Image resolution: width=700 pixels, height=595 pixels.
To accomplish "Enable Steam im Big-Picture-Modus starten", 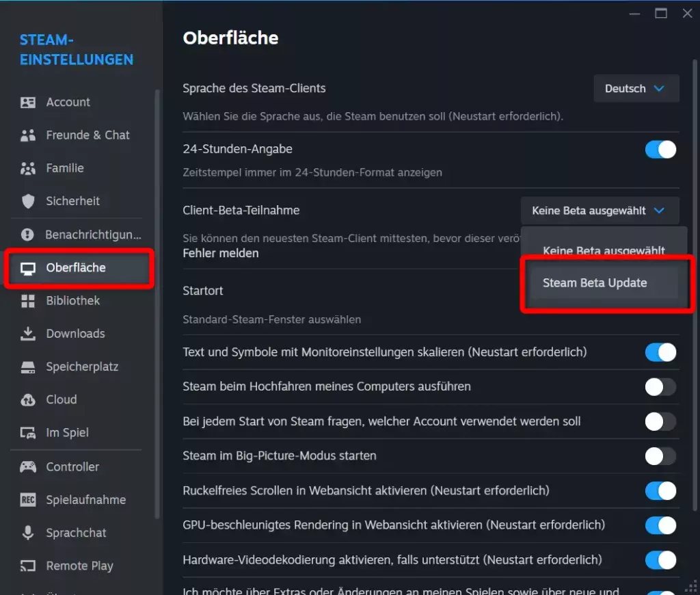I will point(660,456).
